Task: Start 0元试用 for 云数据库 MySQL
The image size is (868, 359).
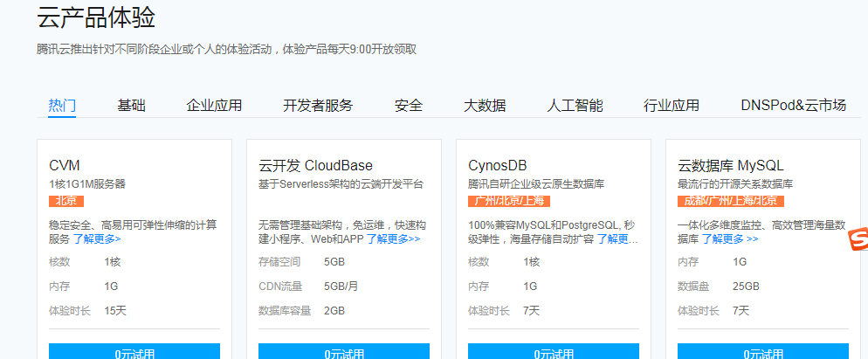Action: pyautogui.click(x=763, y=351)
